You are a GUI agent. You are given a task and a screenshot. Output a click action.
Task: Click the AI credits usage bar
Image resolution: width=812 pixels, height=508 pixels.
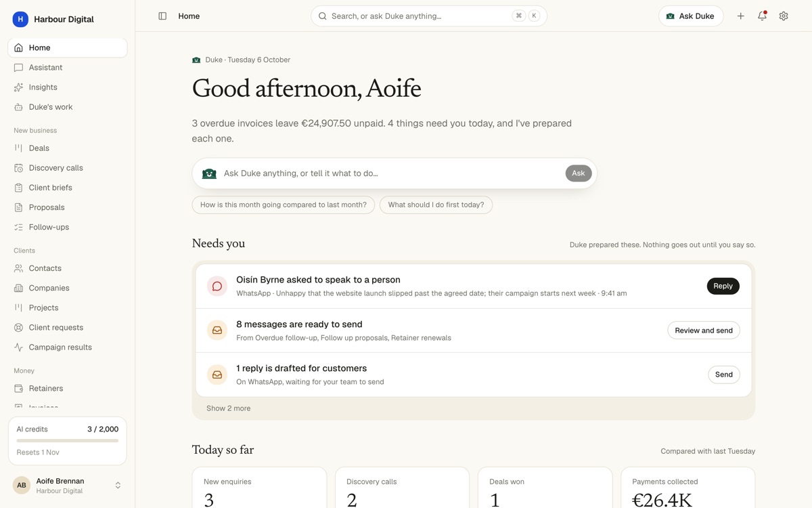pos(68,441)
